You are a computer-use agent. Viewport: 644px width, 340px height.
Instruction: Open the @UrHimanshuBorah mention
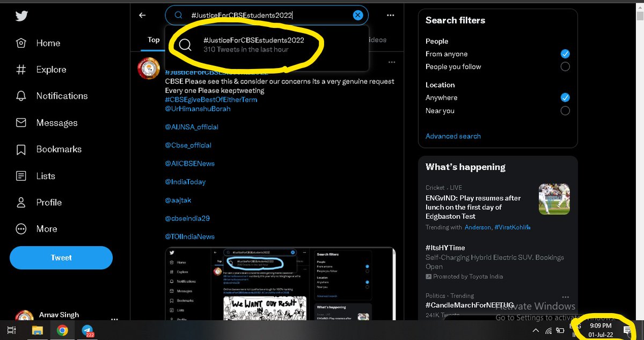[x=197, y=109]
